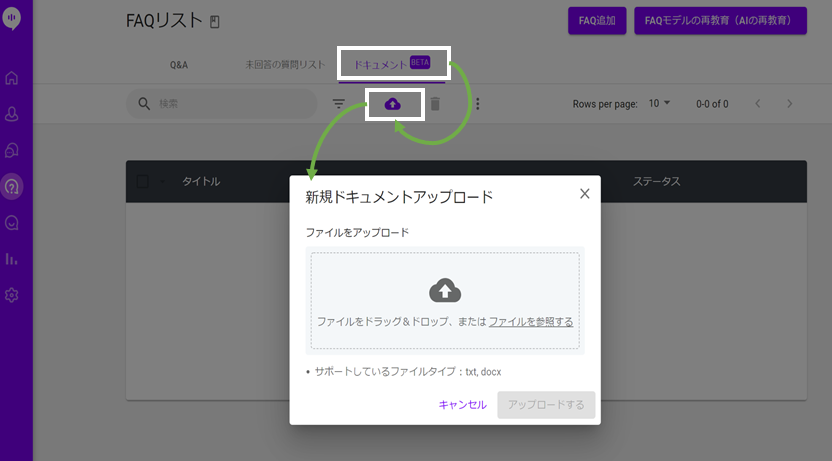Click the タイトル column header
Viewport: 832px width, 461px height.
pyautogui.click(x=201, y=181)
